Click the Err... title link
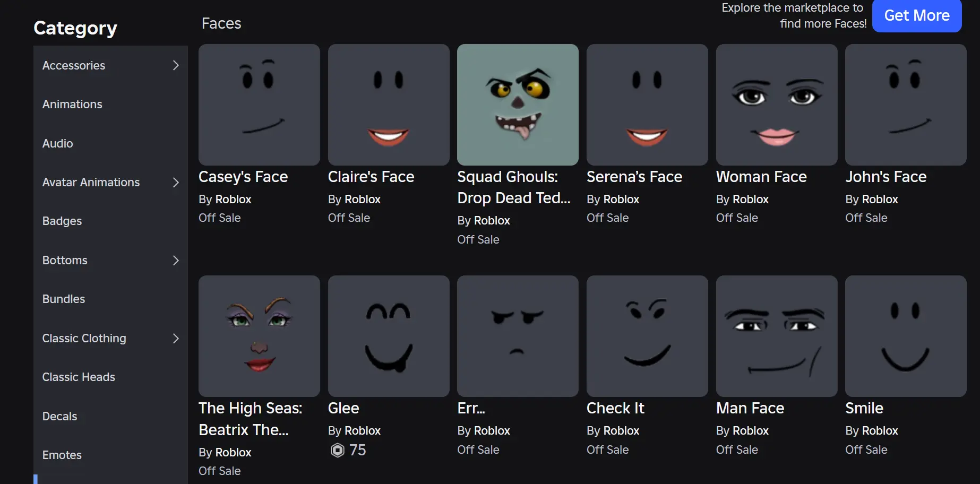Screen dimensions: 980x484 point(471,408)
